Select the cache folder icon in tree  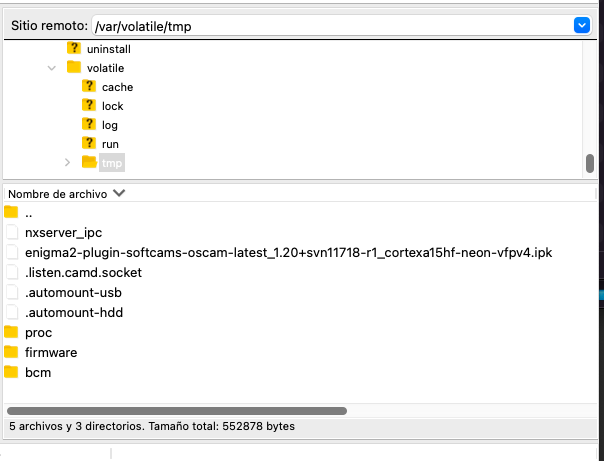[x=88, y=87]
